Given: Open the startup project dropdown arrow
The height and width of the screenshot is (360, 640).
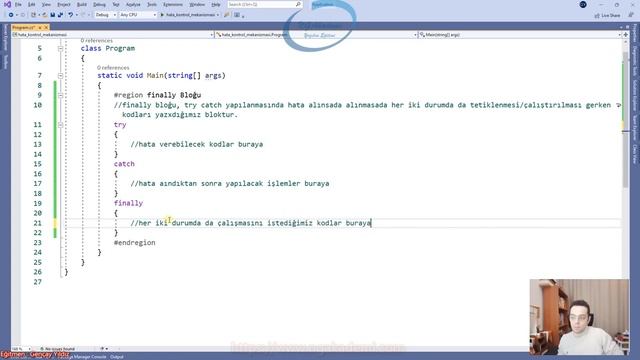Looking at the screenshot, I should 218,15.
